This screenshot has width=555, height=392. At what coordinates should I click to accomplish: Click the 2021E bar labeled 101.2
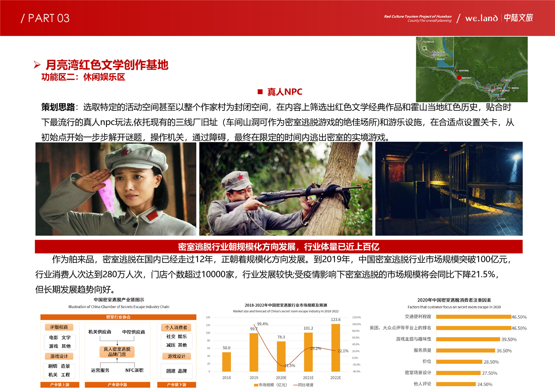[x=308, y=352]
